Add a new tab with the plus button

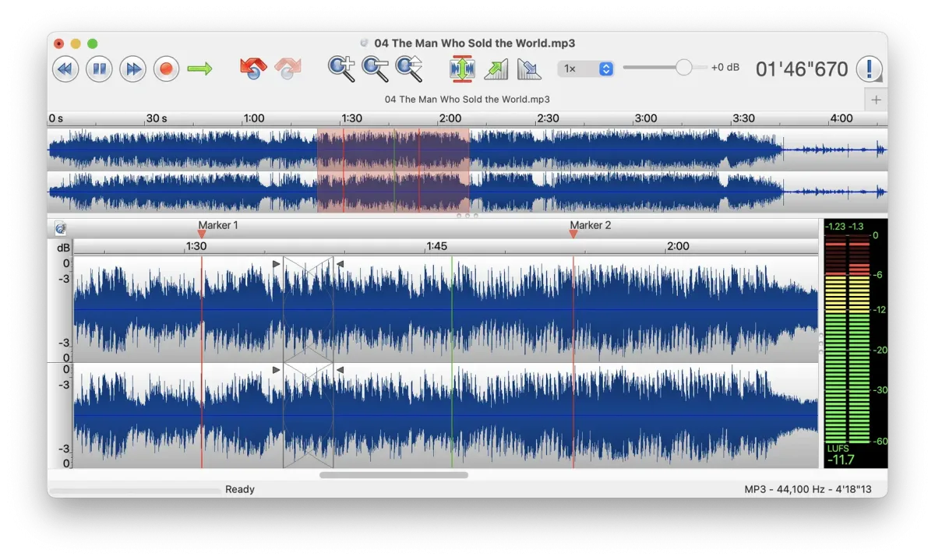point(876,100)
